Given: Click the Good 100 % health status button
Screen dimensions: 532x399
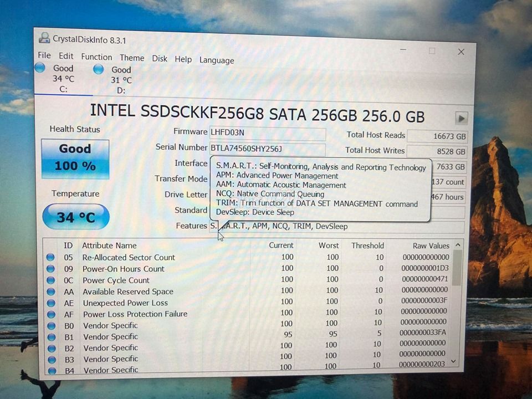Looking at the screenshot, I should tap(75, 158).
